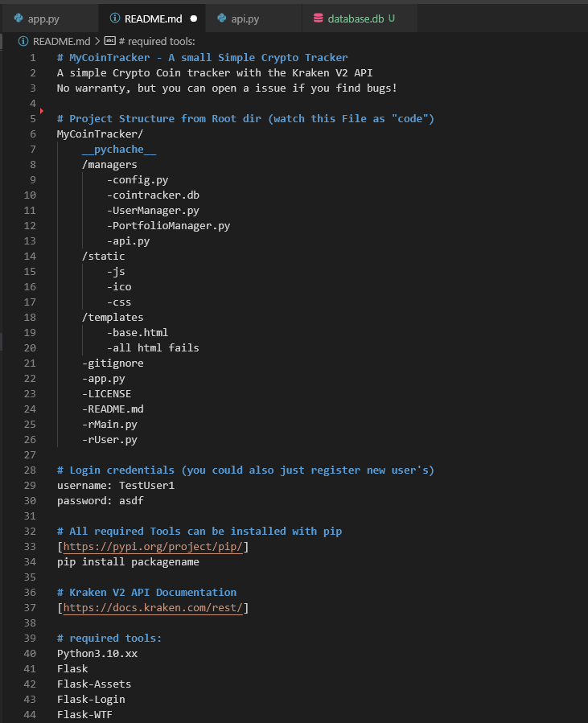Switch to the api.py editor tab
This screenshot has height=723, width=588.
click(x=253, y=18)
